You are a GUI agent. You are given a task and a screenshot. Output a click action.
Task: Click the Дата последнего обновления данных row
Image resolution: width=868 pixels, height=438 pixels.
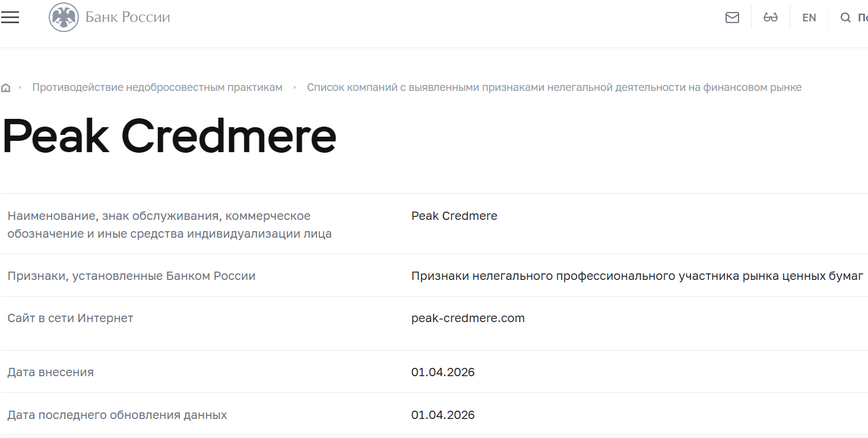[x=117, y=415]
